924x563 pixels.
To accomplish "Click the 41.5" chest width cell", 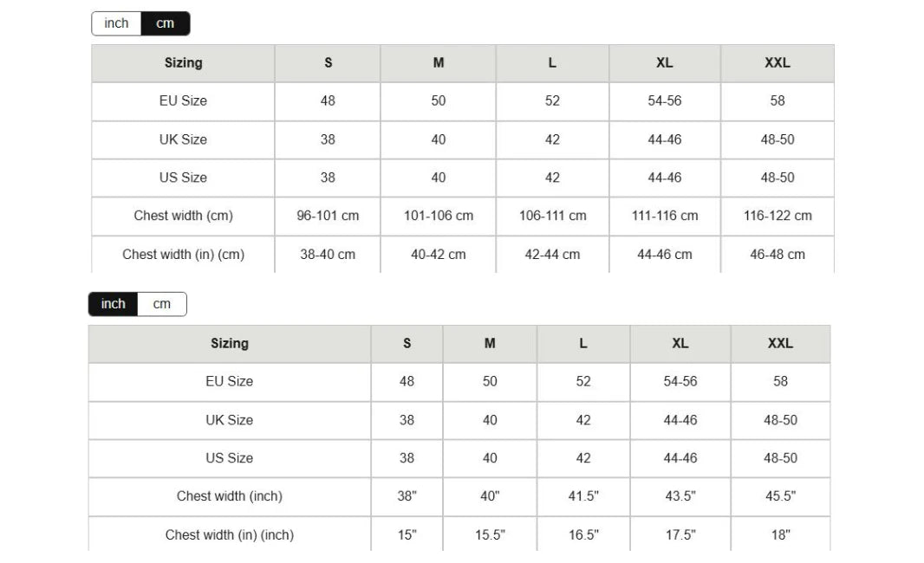I will click(x=583, y=496).
